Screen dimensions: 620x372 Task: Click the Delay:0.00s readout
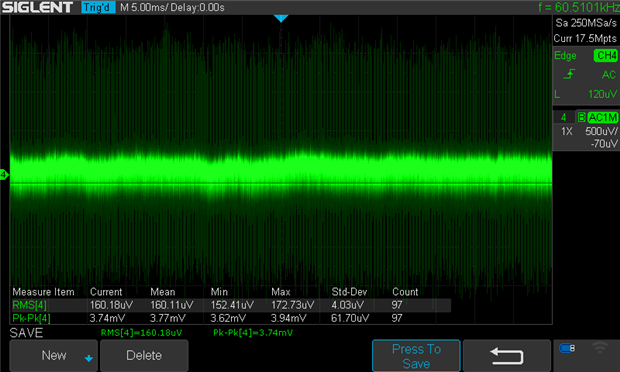coord(197,8)
